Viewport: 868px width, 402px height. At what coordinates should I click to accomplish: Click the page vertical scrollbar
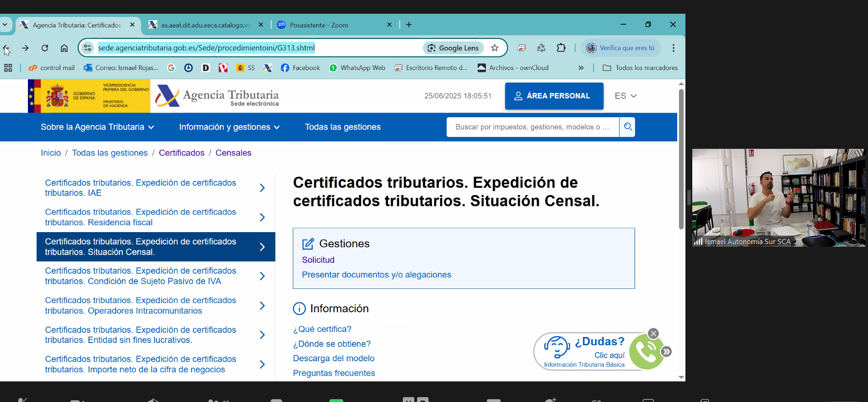[681, 159]
